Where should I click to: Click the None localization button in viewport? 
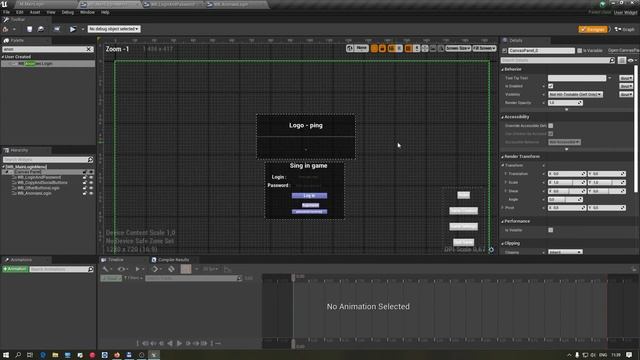pyautogui.click(x=361, y=48)
